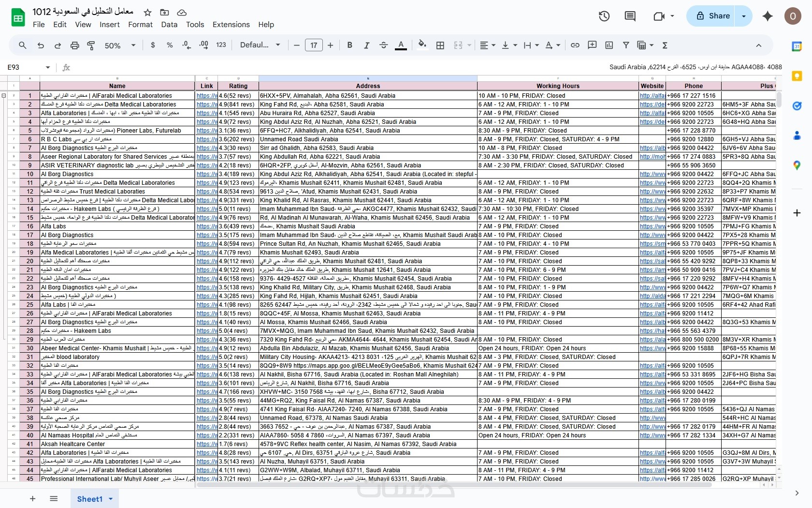Toggle italic formatting

pos(366,45)
